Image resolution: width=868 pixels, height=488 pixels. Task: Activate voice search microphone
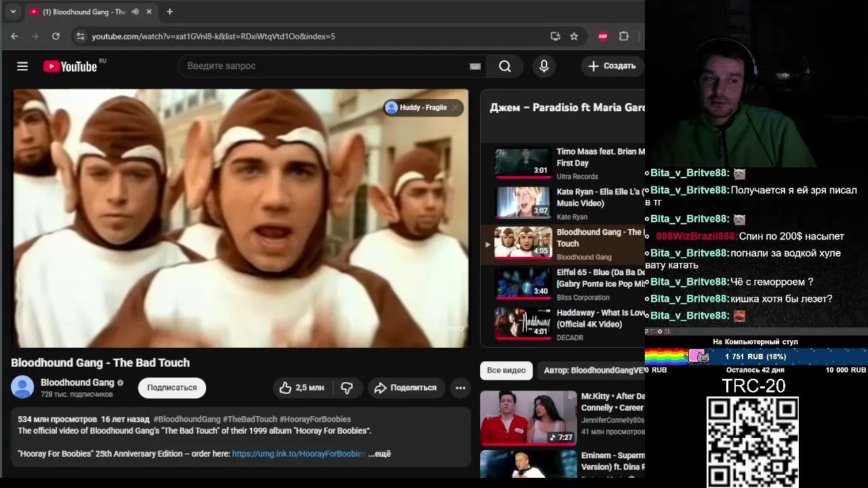pyautogui.click(x=543, y=66)
